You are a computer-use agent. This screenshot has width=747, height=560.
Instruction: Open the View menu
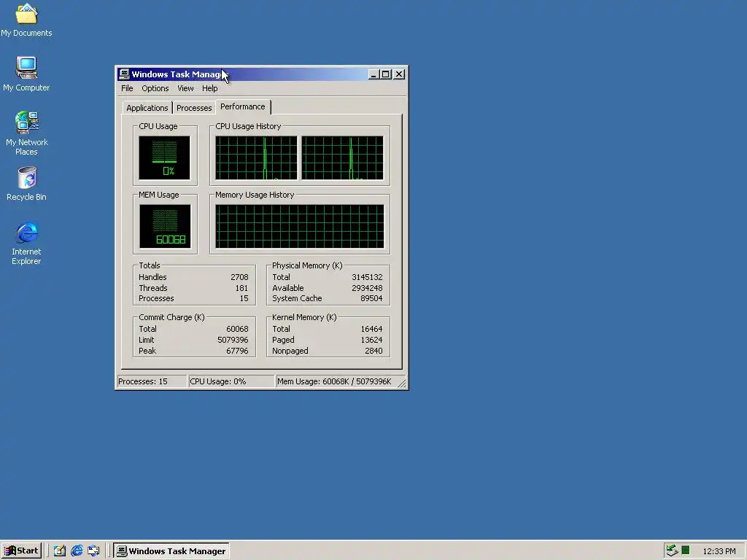tap(185, 88)
